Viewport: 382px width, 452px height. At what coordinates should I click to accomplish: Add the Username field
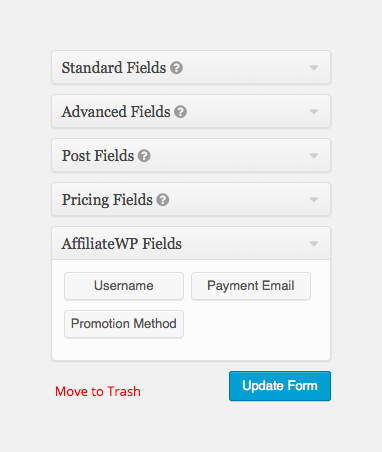(x=124, y=286)
